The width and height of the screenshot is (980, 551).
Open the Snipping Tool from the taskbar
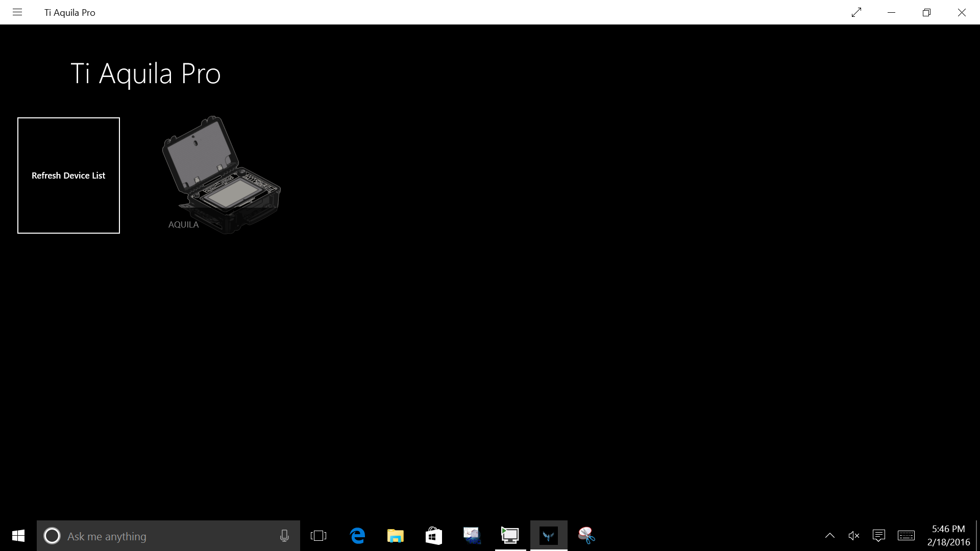pos(586,536)
